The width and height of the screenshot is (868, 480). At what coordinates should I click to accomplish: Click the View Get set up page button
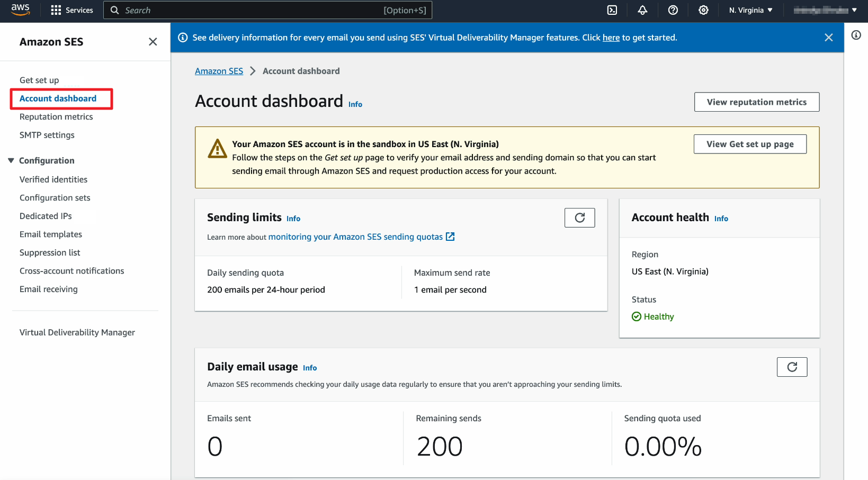(749, 144)
